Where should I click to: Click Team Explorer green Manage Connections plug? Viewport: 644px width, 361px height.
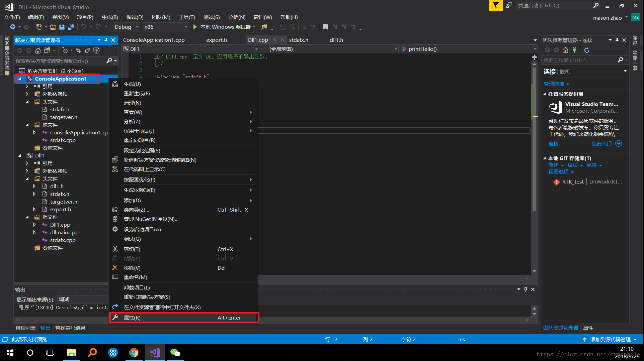click(574, 50)
